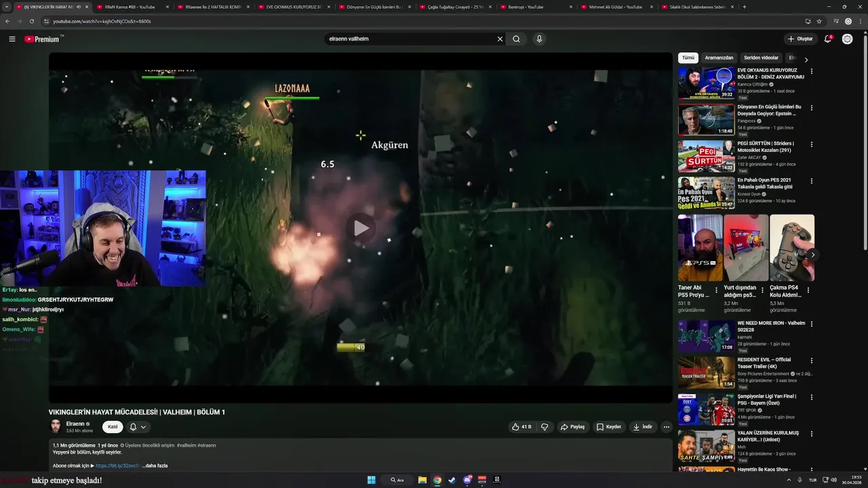The height and width of the screenshot is (488, 868).
Task: Open File Explorer from the taskbar
Action: [422, 480]
